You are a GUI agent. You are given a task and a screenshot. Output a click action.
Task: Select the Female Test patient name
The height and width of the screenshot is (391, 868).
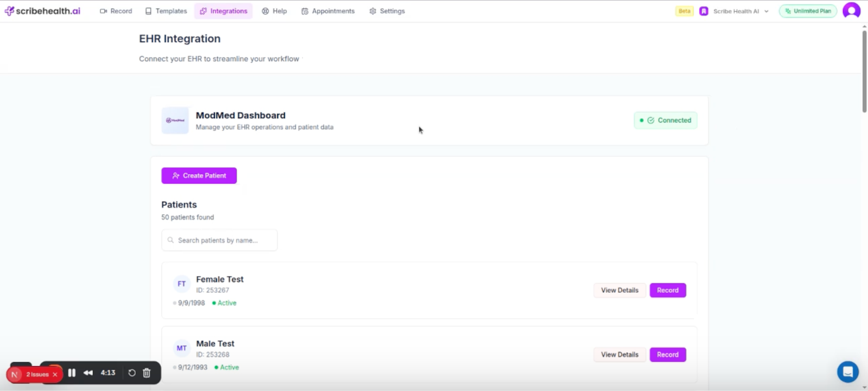(x=220, y=279)
